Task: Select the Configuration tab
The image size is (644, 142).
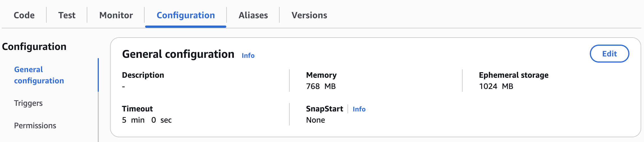Action: tap(186, 15)
